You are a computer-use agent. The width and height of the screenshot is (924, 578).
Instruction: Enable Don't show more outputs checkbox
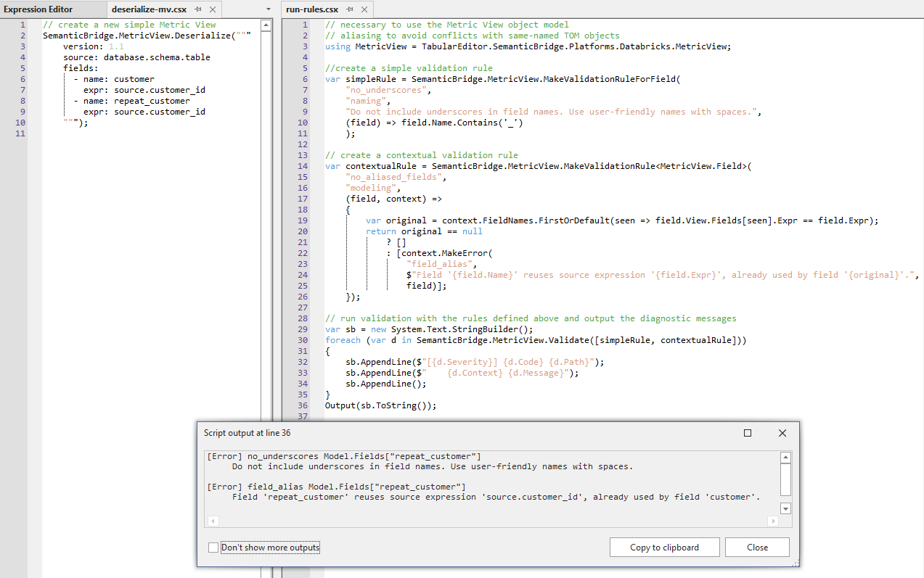coord(213,548)
